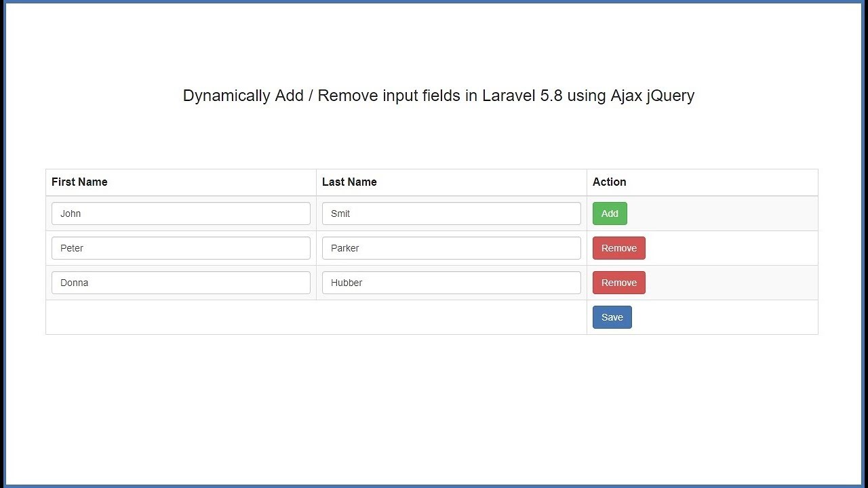The height and width of the screenshot is (488, 868).
Task: Click into the Parker last name field
Action: click(x=451, y=248)
